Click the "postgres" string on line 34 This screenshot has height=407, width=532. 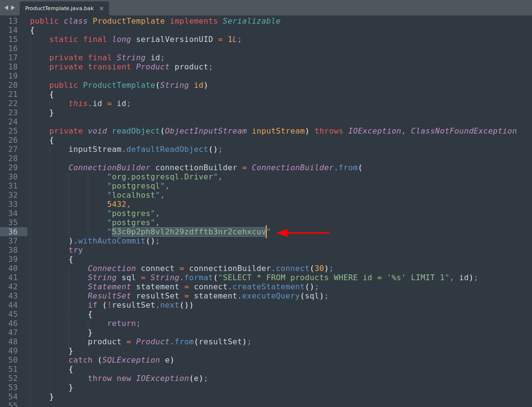click(131, 213)
